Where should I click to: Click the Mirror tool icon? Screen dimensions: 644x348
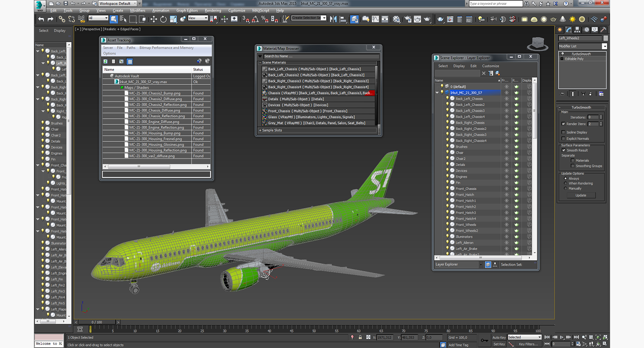(x=333, y=19)
